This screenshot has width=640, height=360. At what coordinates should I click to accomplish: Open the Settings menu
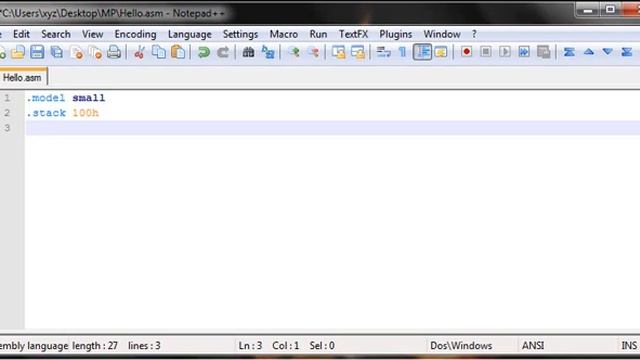coord(240,34)
